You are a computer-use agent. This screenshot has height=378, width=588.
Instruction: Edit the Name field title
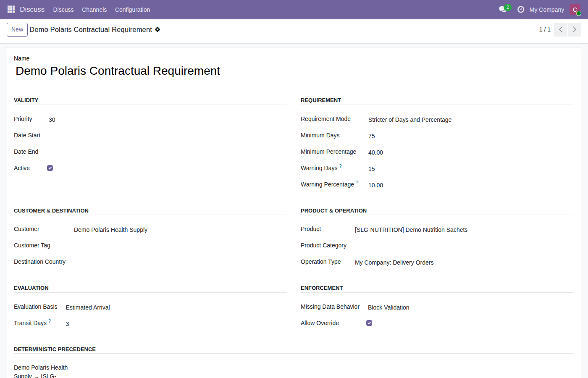point(294,71)
